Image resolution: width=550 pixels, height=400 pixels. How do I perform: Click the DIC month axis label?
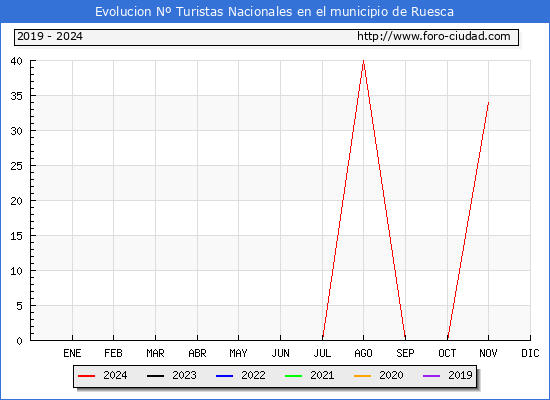pos(530,353)
